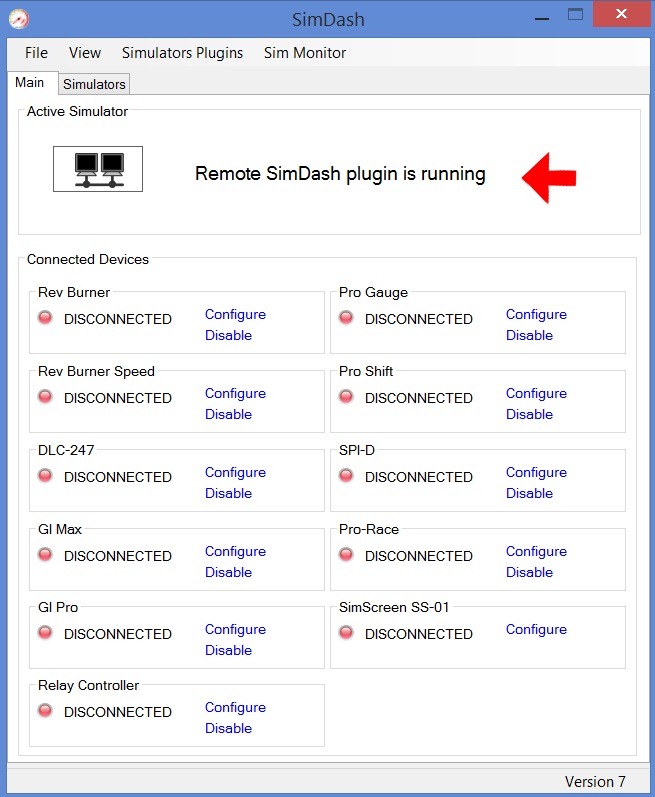Open the File menu
655x797 pixels.
(36, 53)
